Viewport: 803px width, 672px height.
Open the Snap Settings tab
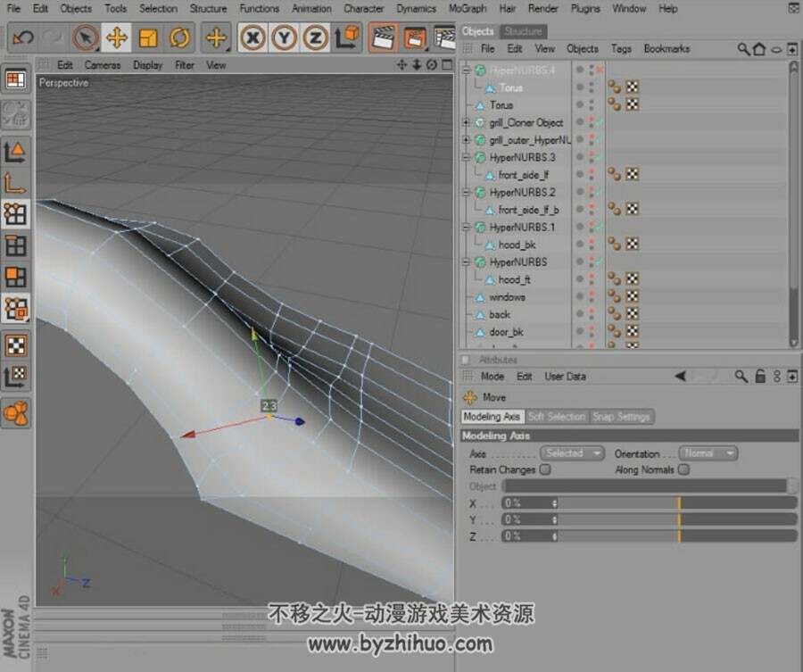[x=621, y=417]
